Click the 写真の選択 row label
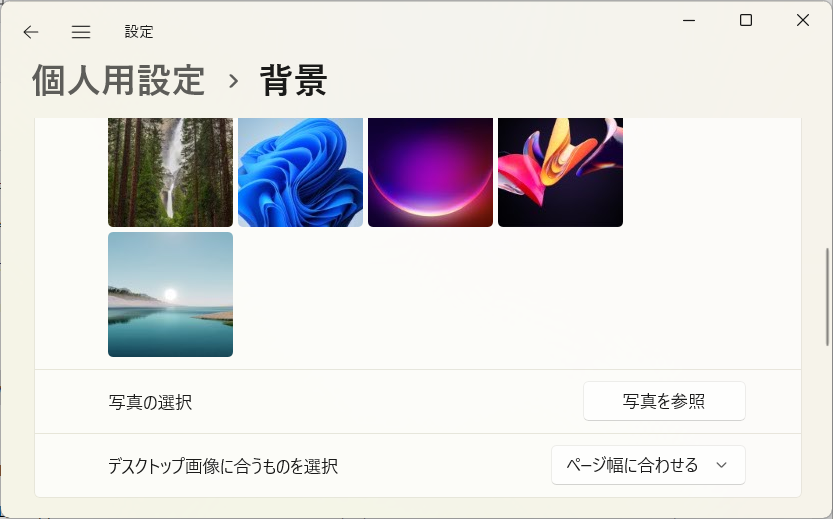Image resolution: width=833 pixels, height=519 pixels. [150, 402]
